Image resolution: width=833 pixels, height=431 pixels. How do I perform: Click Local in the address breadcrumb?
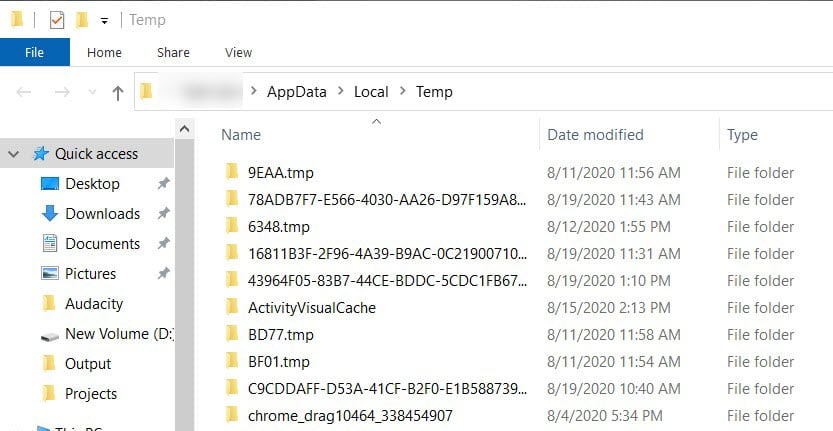coord(371,92)
